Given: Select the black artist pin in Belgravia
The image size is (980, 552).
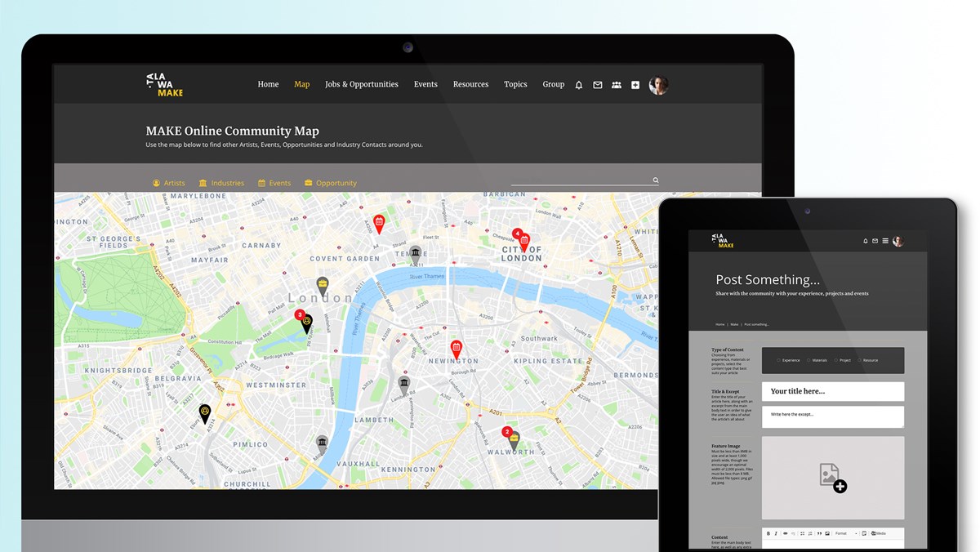Looking at the screenshot, I should click(205, 413).
